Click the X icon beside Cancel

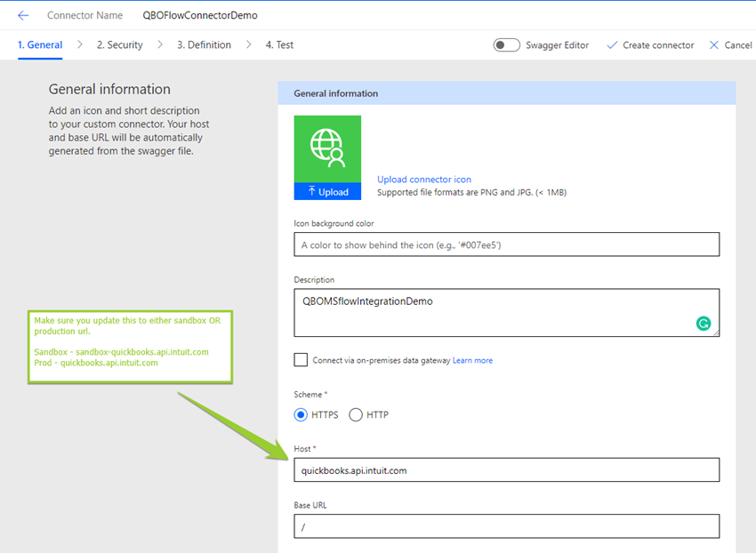click(x=713, y=45)
